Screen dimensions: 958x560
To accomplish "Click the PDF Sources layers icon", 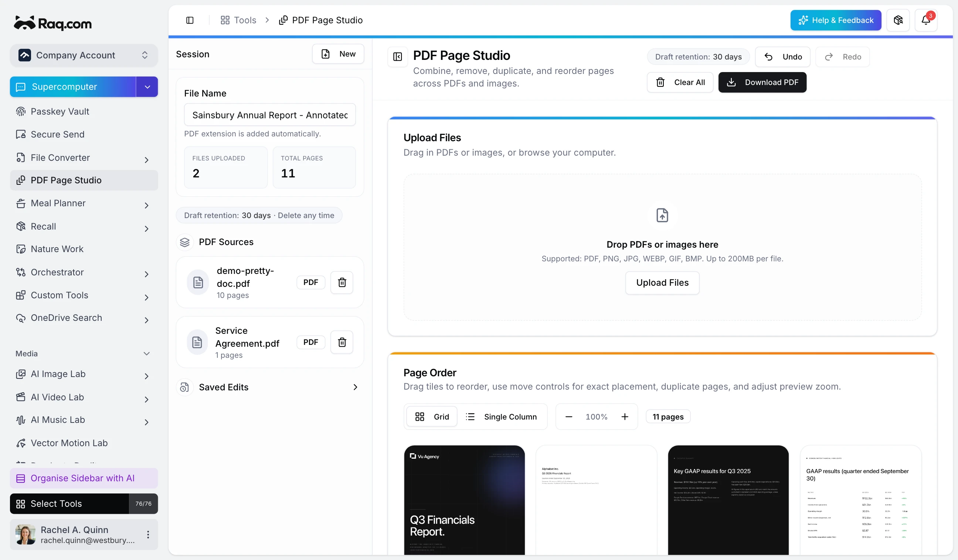I will [185, 242].
